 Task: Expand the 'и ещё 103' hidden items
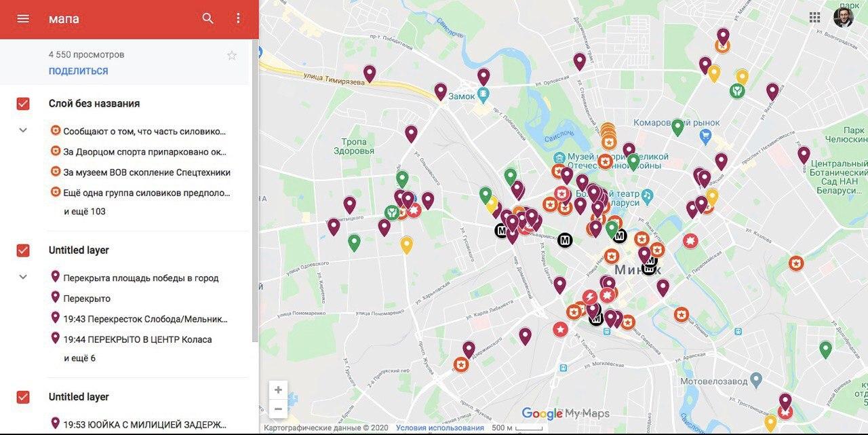[85, 212]
